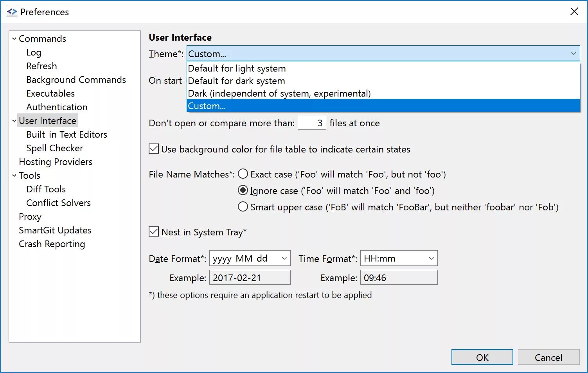This screenshot has width=588, height=373.
Task: Open the Commands preferences page
Action: [x=42, y=39]
